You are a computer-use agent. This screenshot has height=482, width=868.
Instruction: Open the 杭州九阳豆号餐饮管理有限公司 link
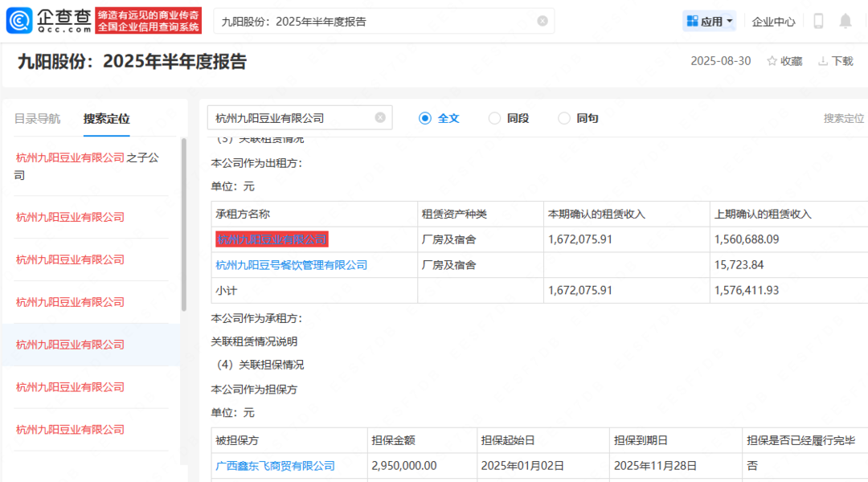tap(292, 265)
